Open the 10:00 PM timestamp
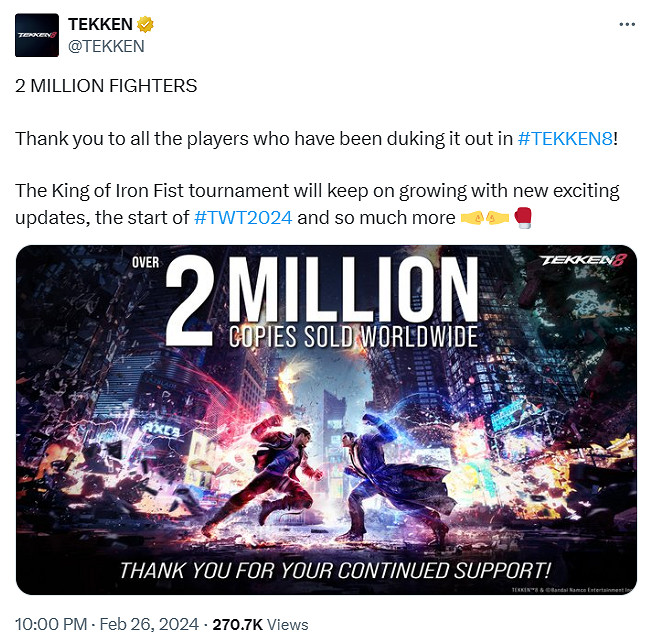The width and height of the screenshot is (646, 639). [51, 624]
